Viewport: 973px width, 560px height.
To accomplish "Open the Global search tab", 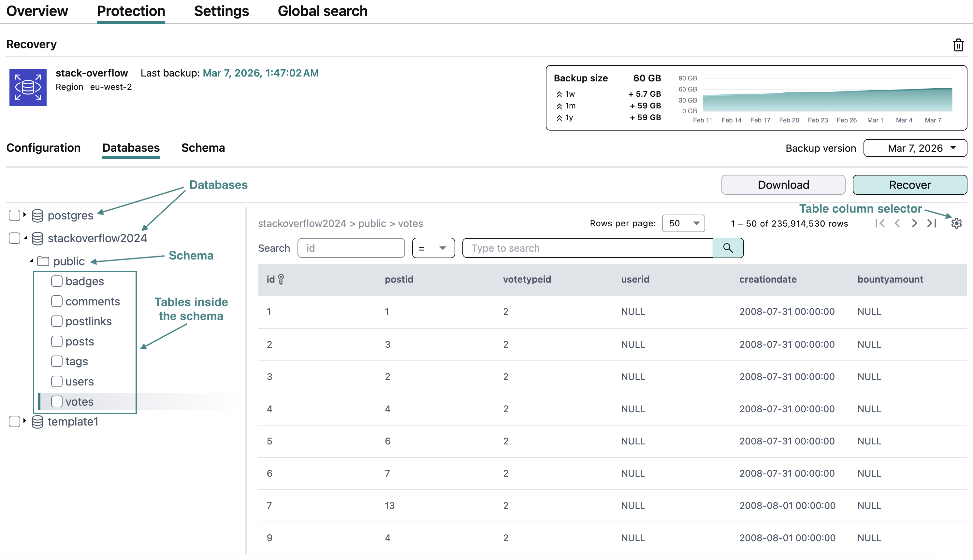I will (323, 11).
